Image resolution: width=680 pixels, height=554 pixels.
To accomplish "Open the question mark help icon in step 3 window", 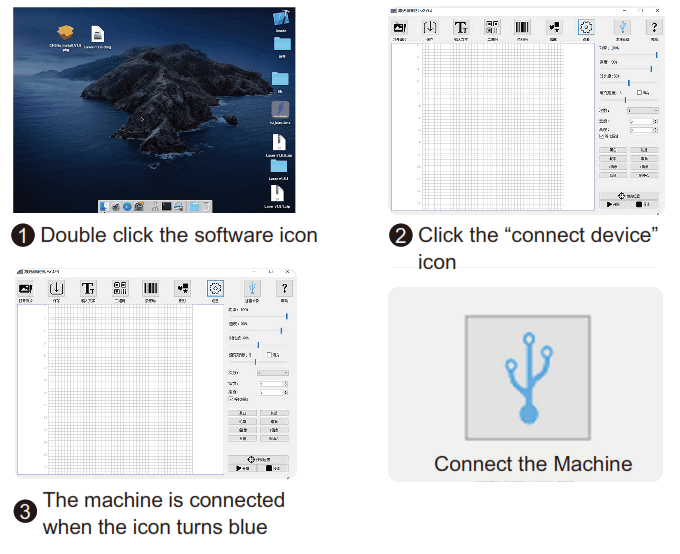I will coord(284,288).
